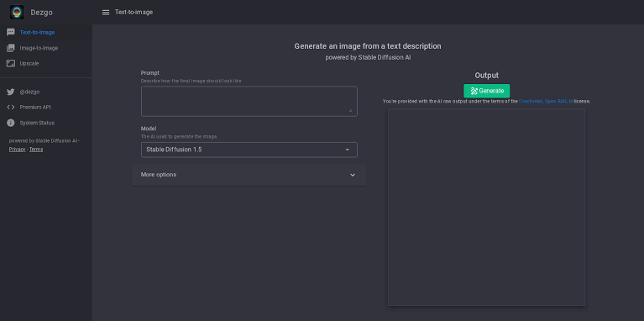Screen dimensions: 644x321
Task: Click the More options chevron arrow
Action: [x=353, y=175]
